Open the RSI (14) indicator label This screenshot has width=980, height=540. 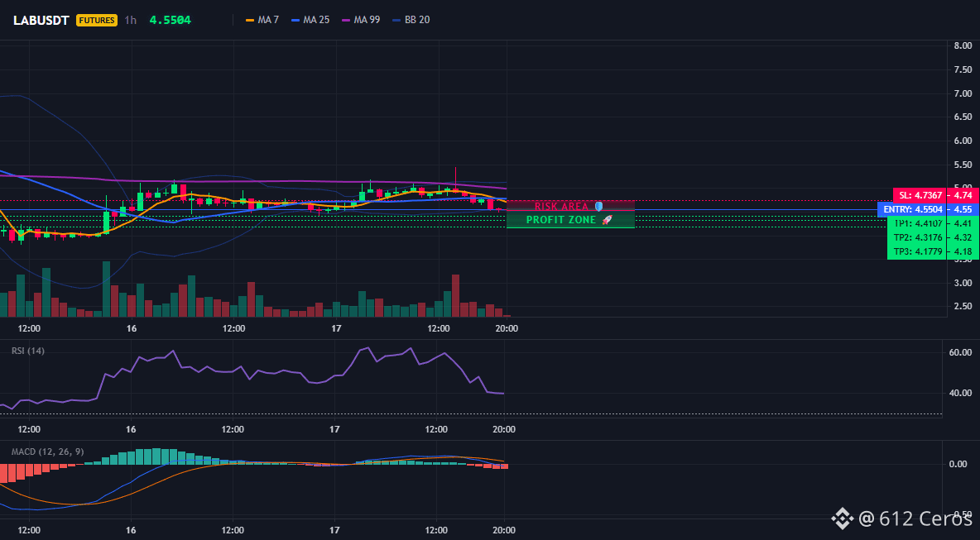[28, 351]
